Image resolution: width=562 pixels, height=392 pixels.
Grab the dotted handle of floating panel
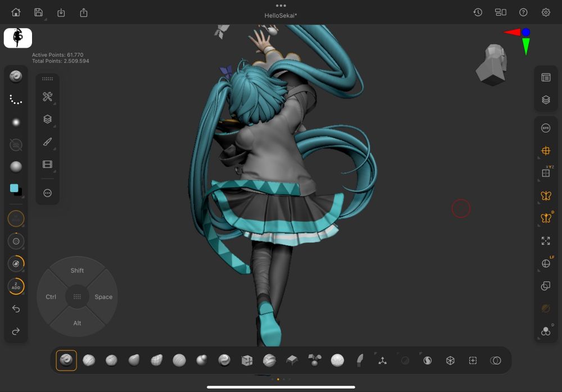click(x=47, y=79)
